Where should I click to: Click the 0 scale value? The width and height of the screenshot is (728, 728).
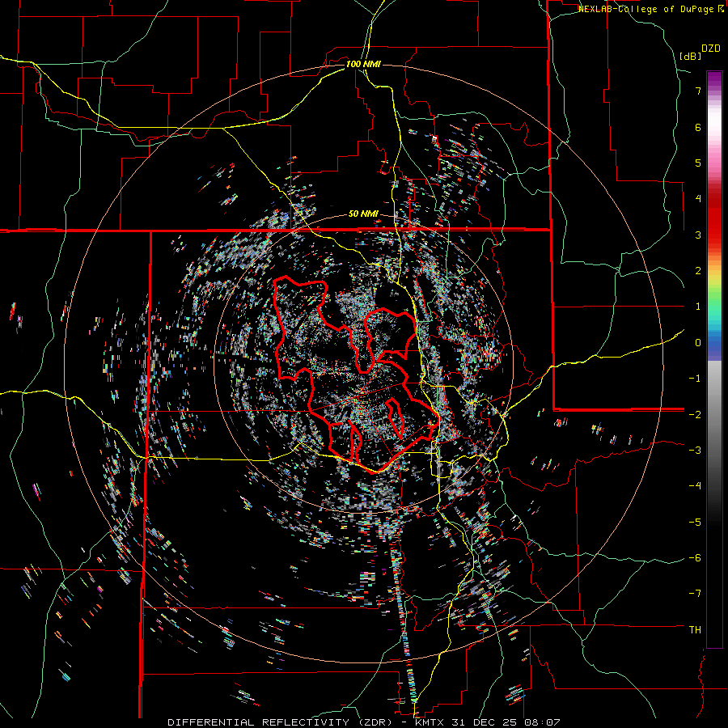(698, 343)
